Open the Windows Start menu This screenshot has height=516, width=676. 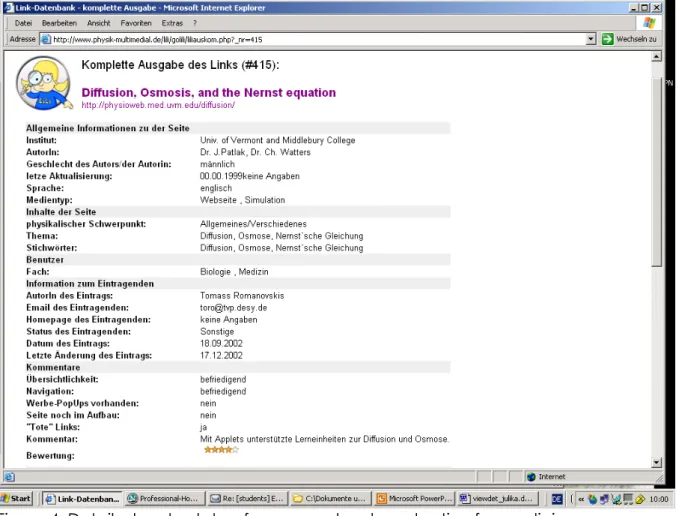(x=17, y=499)
